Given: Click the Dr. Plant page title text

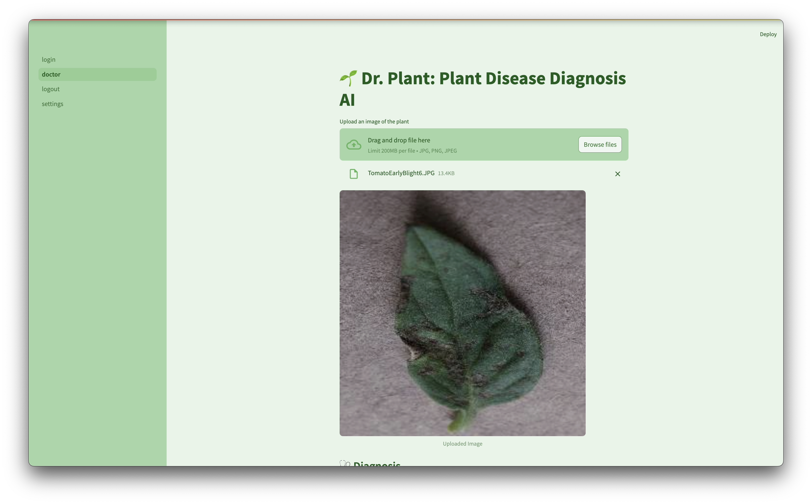Looking at the screenshot, I should [x=493, y=79].
